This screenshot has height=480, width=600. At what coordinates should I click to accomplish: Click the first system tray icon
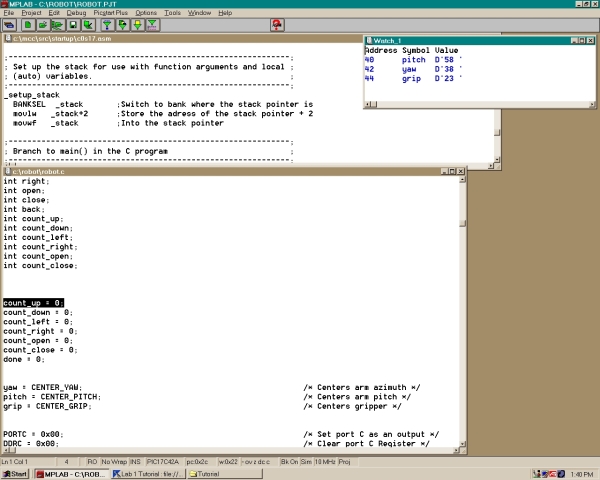tap(537, 474)
